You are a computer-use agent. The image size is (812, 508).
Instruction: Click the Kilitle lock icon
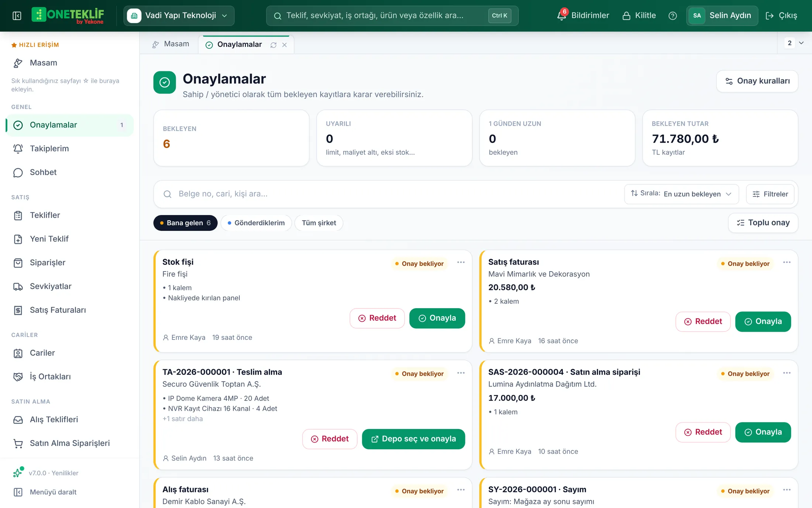tap(626, 16)
